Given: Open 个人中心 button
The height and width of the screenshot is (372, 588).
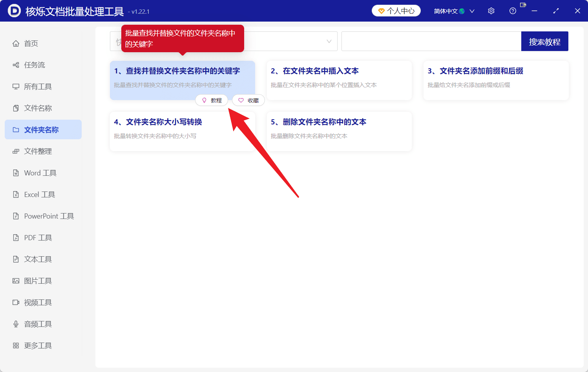Looking at the screenshot, I should (x=396, y=11).
